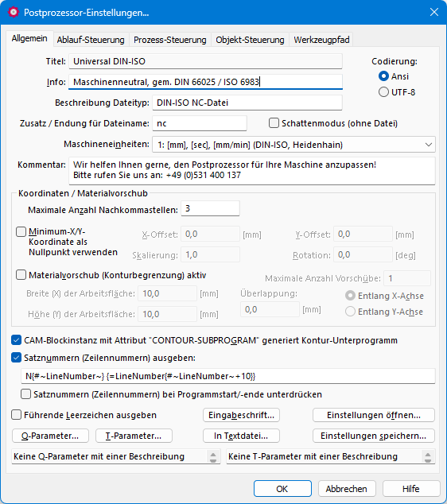This screenshot has width=447, height=504.
Task: Click the Y-Offset field
Action: (x=363, y=234)
